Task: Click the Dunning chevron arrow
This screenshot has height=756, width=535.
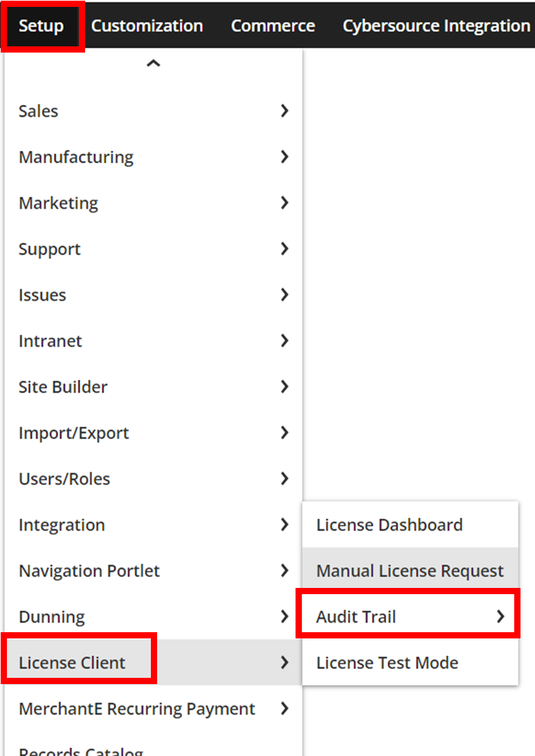Action: [x=284, y=616]
